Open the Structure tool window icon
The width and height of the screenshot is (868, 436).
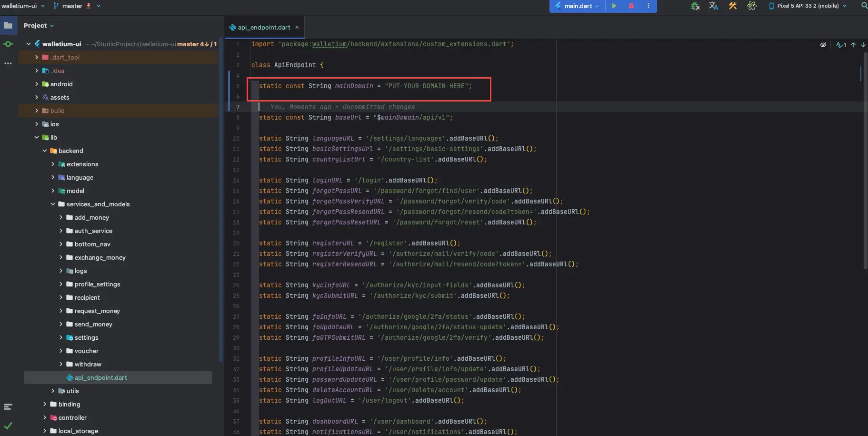[8, 407]
